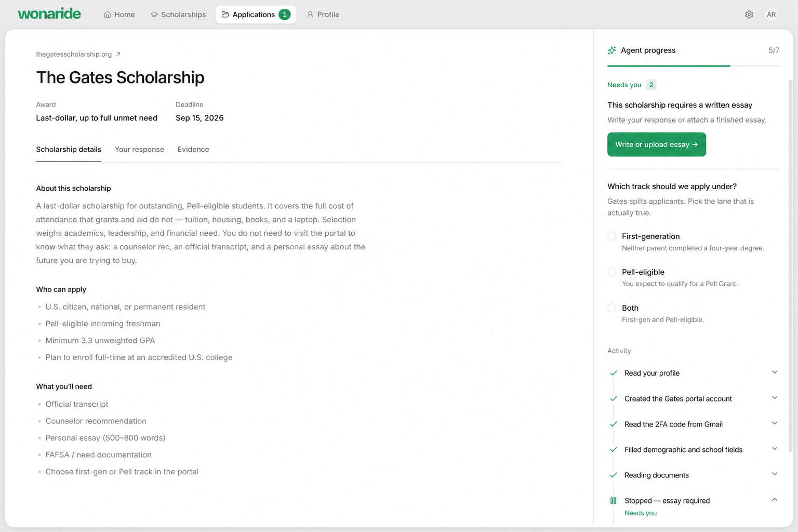Click the What you'll need heading

(x=64, y=387)
